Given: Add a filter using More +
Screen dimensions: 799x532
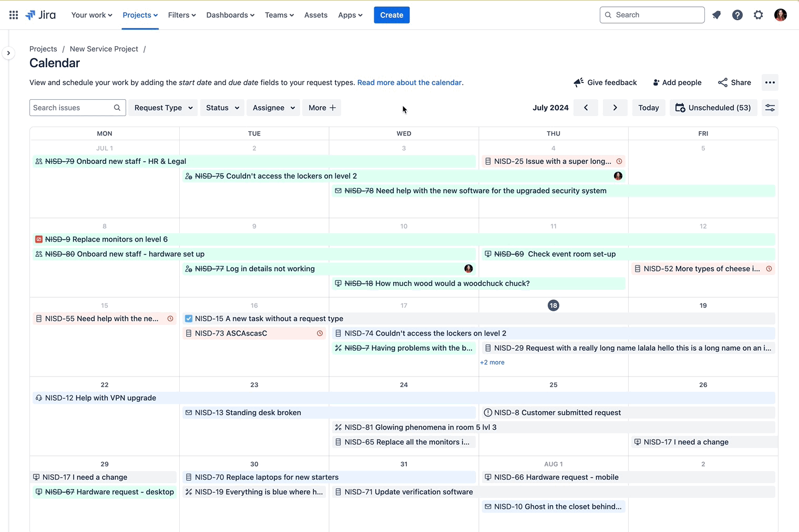Looking at the screenshot, I should pos(321,108).
